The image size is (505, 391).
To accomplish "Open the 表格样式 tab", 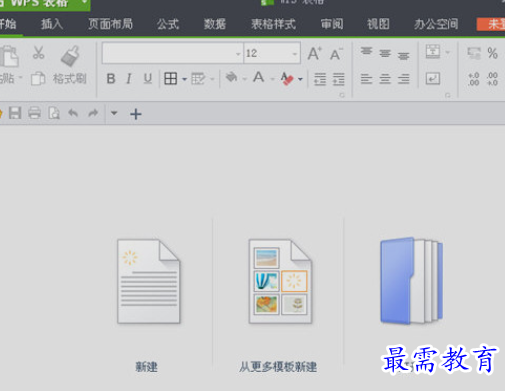I will pos(273,24).
